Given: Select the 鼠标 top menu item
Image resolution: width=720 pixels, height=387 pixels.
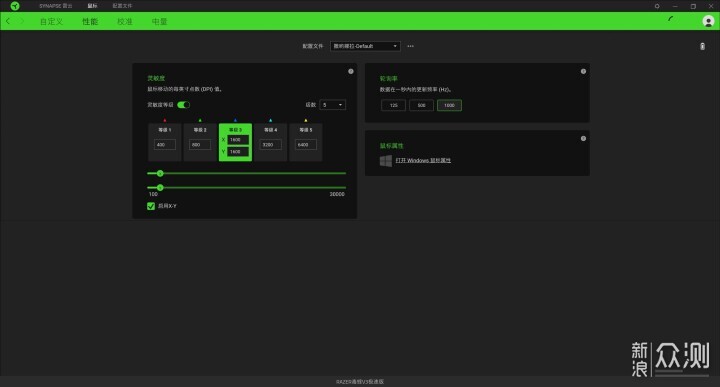Looking at the screenshot, I should (92, 6).
